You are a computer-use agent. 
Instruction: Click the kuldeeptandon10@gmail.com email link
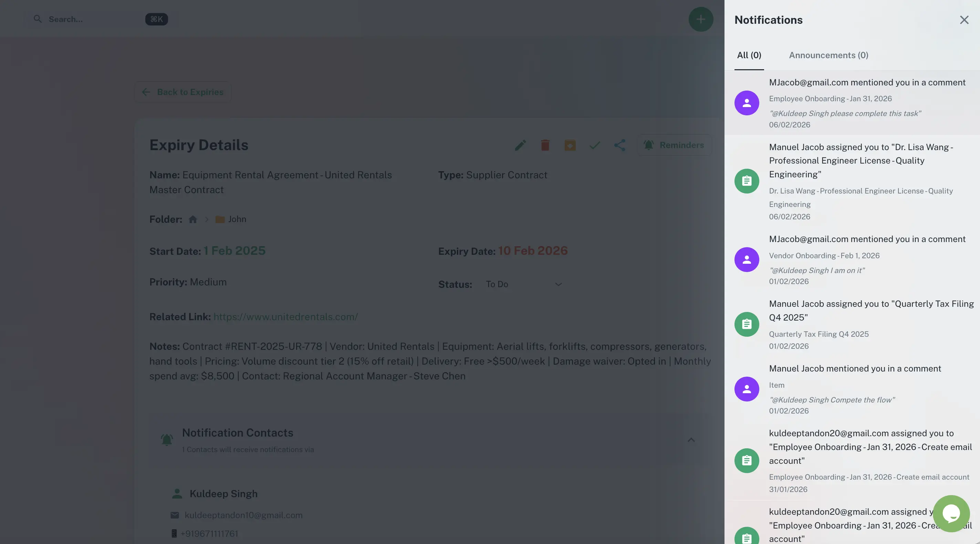tap(243, 515)
